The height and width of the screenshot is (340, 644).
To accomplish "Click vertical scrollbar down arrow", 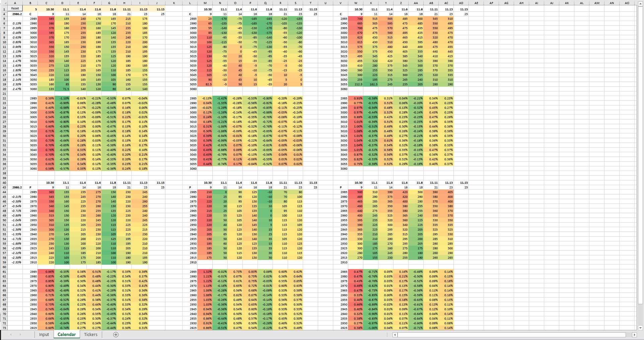I will pos(641,328).
